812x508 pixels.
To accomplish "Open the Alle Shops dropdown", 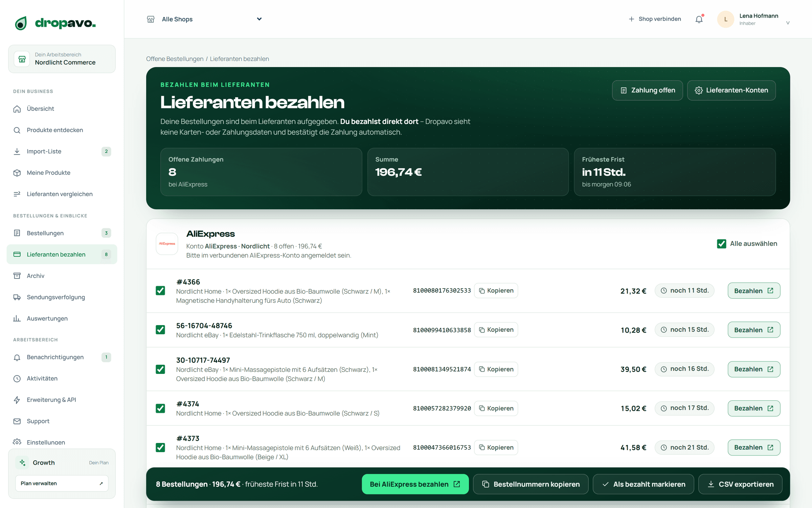I will 204,19.
